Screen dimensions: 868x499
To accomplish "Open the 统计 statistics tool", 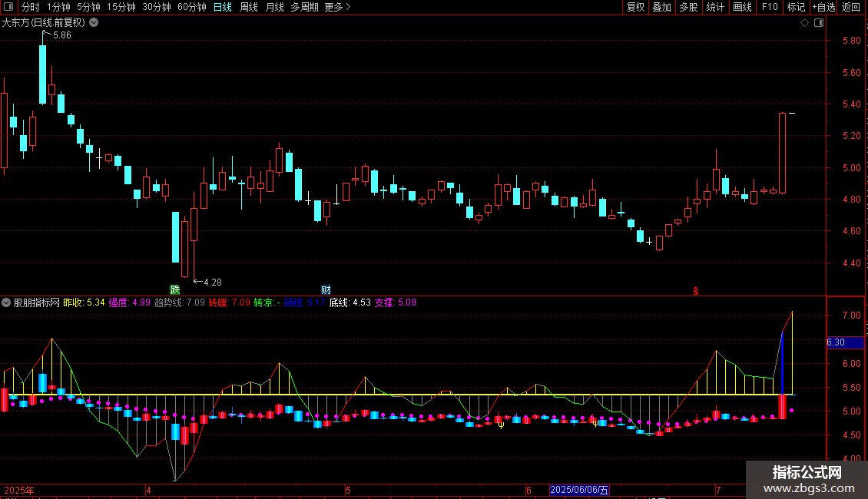I will click(714, 7).
